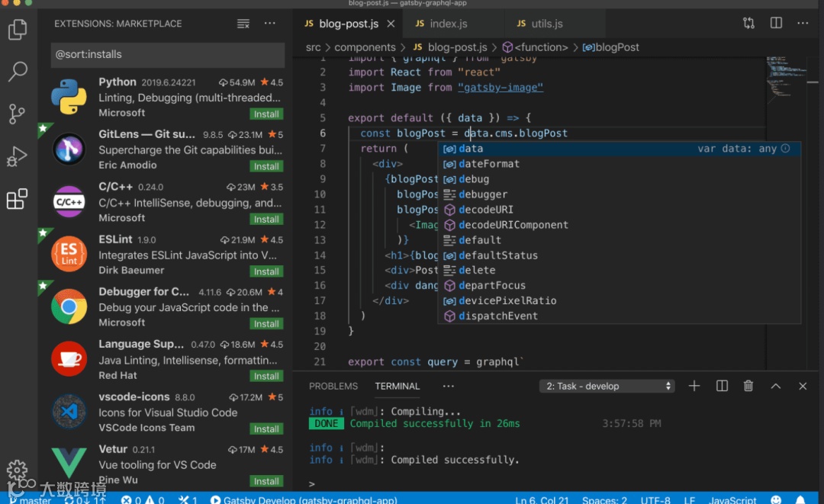Open notifications bell in status bar

tap(800, 499)
